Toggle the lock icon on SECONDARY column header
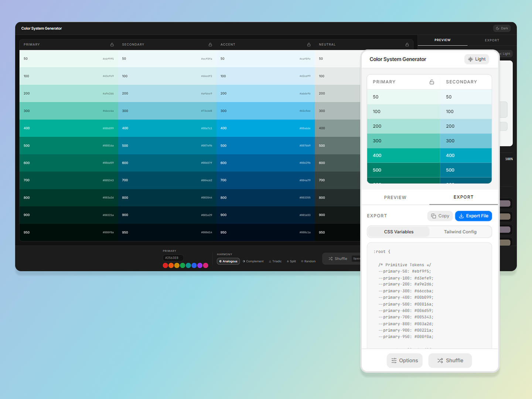Screen dimensions: 532x399 click(210, 44)
